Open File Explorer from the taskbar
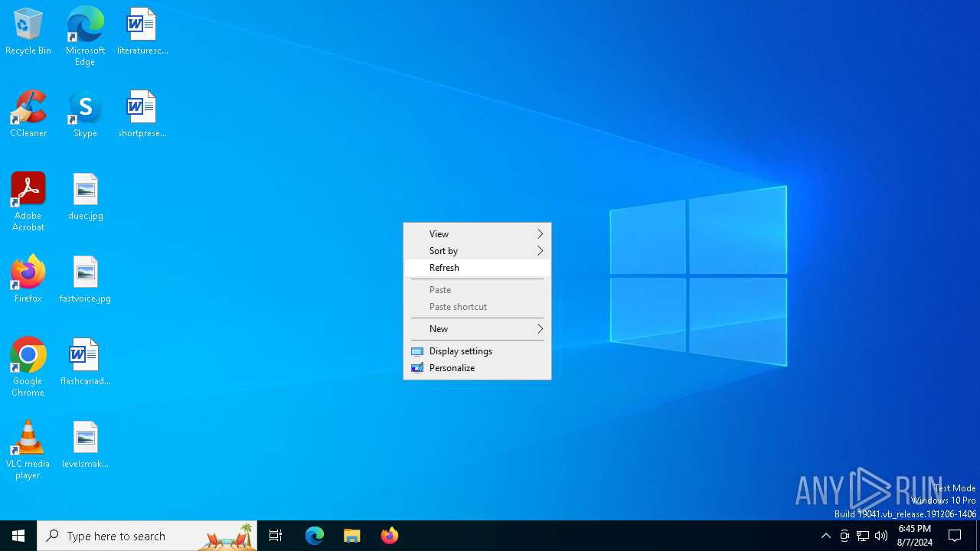The image size is (980, 551). point(351,536)
